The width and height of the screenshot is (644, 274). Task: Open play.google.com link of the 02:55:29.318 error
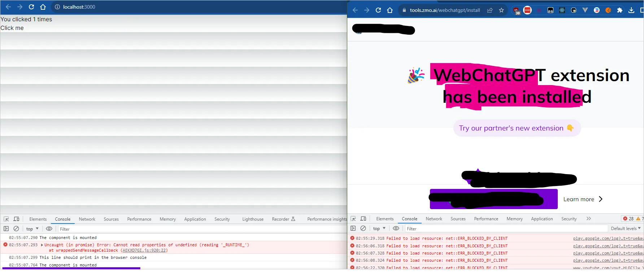(608, 238)
